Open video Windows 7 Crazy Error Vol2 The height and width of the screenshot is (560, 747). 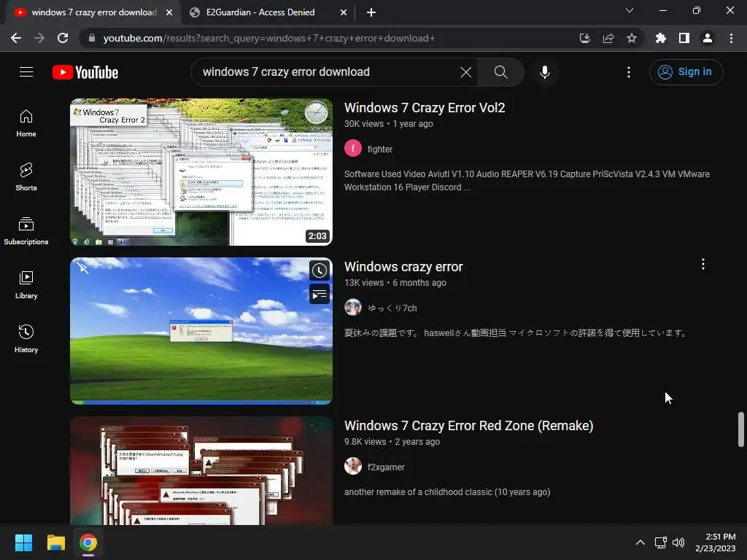tap(425, 108)
